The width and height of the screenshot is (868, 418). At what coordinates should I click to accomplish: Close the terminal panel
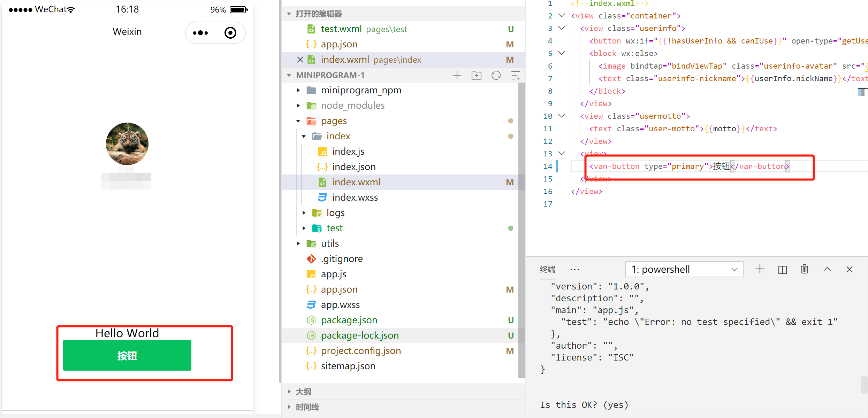(x=850, y=269)
